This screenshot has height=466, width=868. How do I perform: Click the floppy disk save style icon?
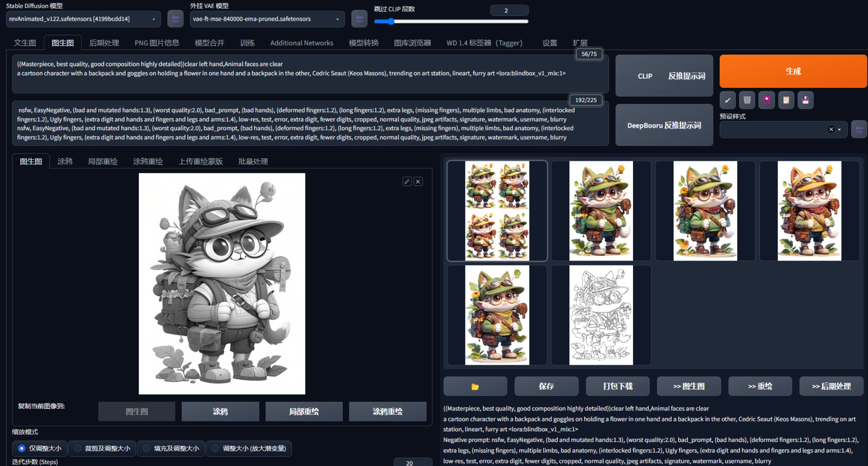click(x=805, y=100)
